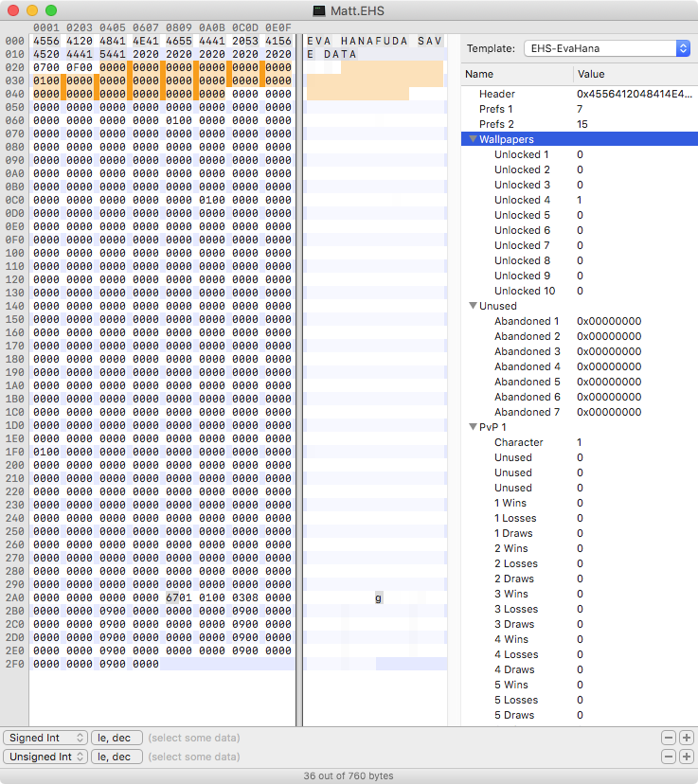
Task: Click minus button on the Signed Int row
Action: tap(668, 738)
